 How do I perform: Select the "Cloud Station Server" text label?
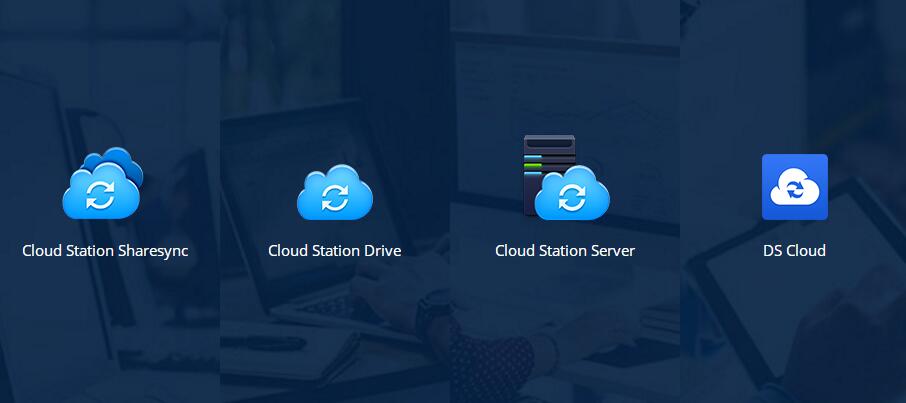click(565, 250)
